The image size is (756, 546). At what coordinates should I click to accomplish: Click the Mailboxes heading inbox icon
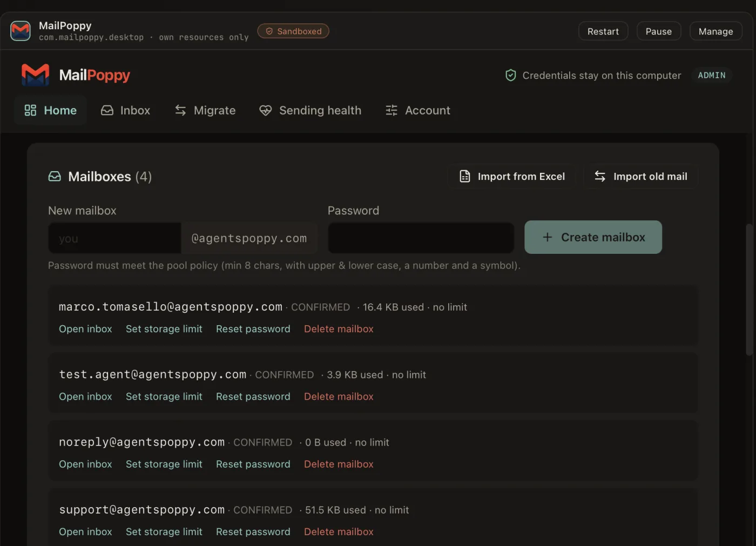(x=55, y=177)
